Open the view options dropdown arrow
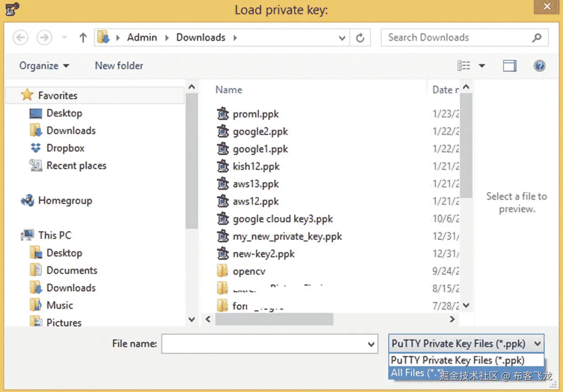The height and width of the screenshot is (392, 563). click(482, 66)
